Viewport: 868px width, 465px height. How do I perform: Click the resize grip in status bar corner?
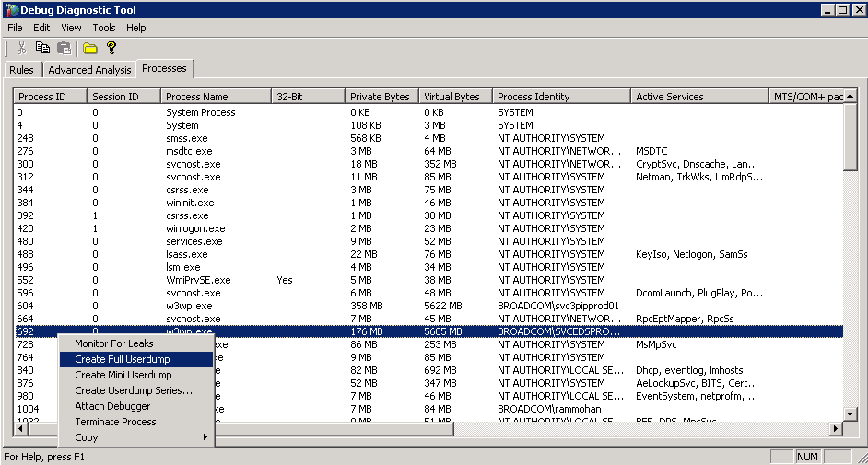click(x=862, y=458)
